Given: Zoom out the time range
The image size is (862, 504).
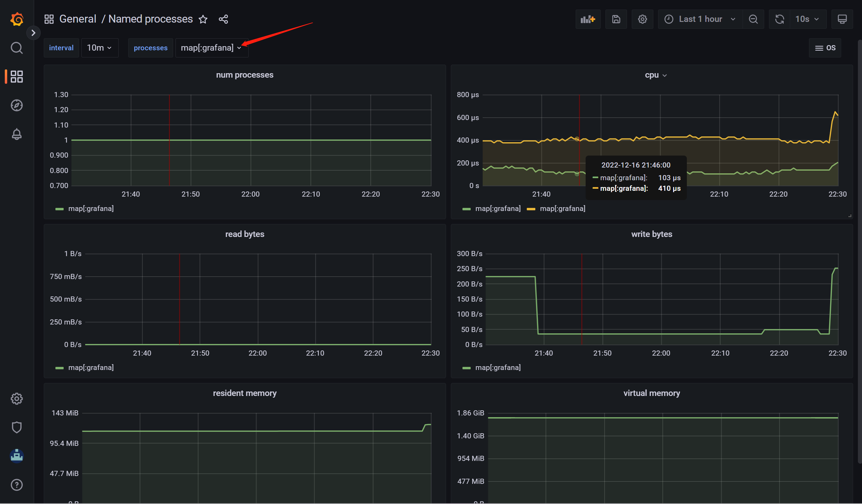Looking at the screenshot, I should tap(753, 19).
